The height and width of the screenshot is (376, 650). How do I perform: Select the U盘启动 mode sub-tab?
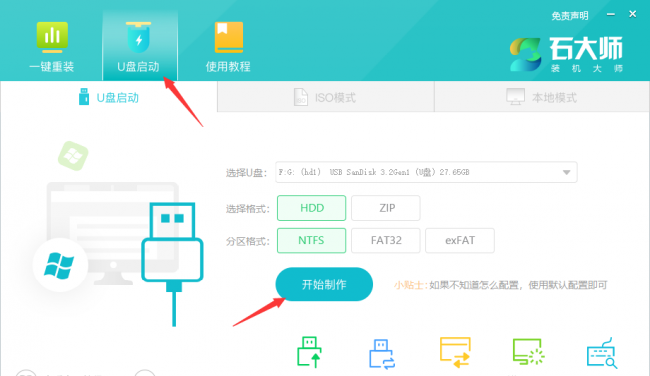(109, 97)
